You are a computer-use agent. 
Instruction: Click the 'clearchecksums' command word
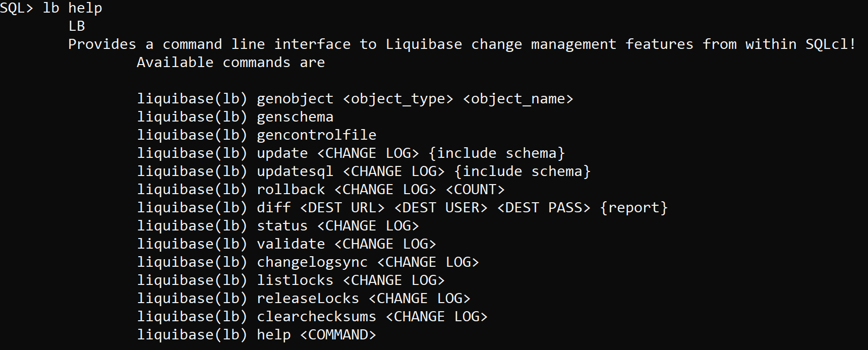tap(317, 317)
